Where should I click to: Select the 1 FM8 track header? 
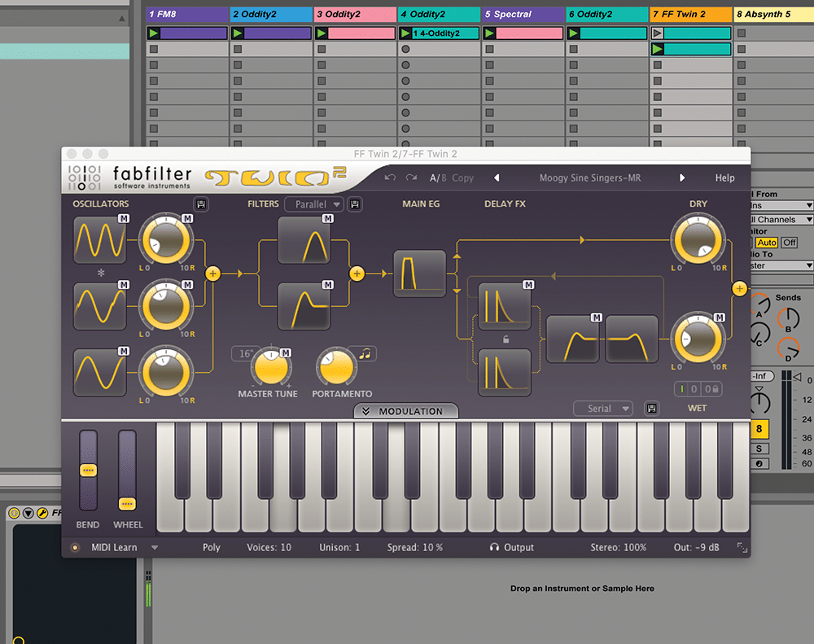click(x=186, y=14)
